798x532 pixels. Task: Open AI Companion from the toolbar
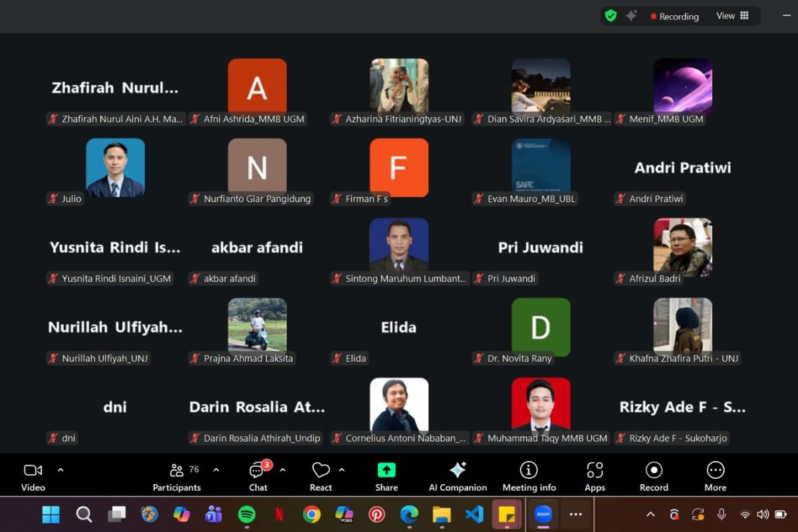[458, 476]
